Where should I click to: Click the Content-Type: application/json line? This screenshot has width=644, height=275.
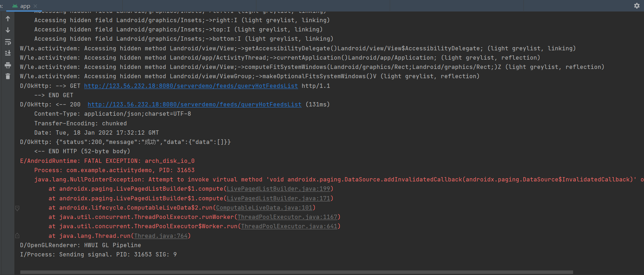pyautogui.click(x=113, y=114)
